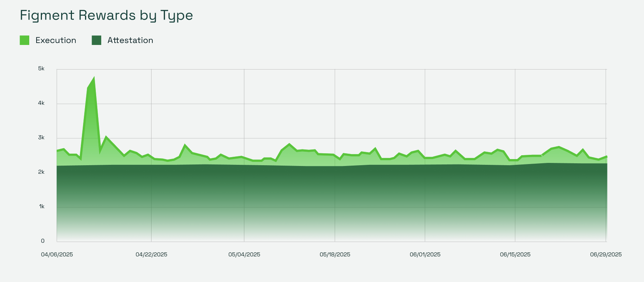Select the 06/15/2025 x-axis date label
This screenshot has height=282, width=644.
click(515, 255)
